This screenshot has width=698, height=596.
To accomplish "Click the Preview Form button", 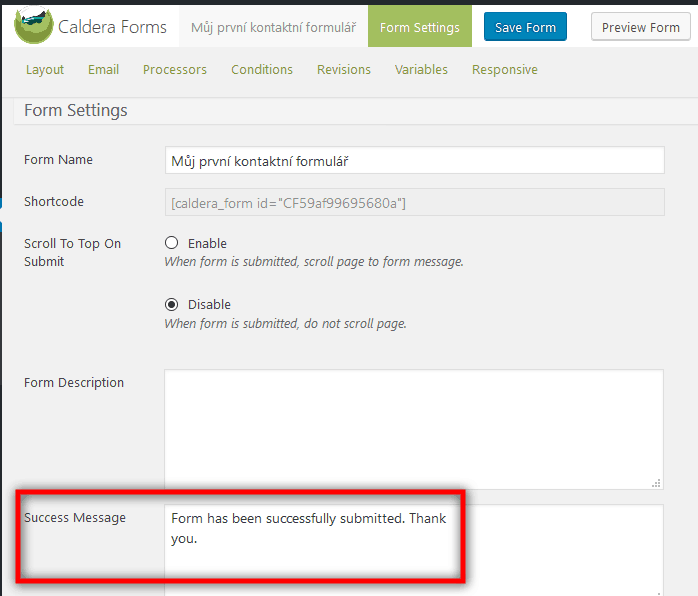I will (641, 27).
